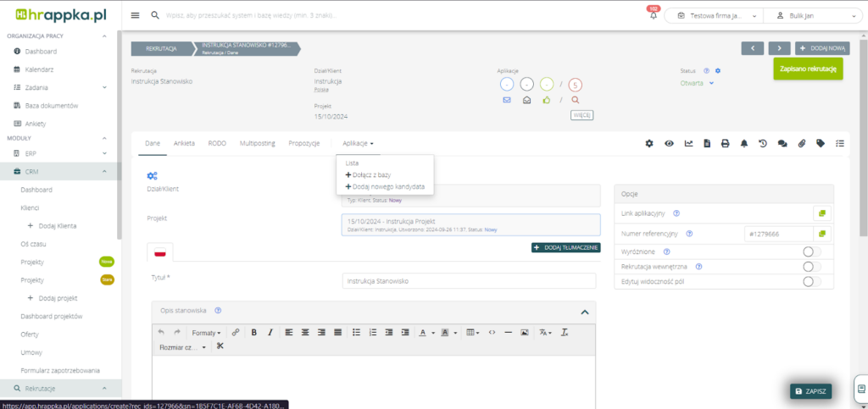This screenshot has height=409, width=868.
Task: Open the notifications bell in the top bar
Action: tap(653, 15)
